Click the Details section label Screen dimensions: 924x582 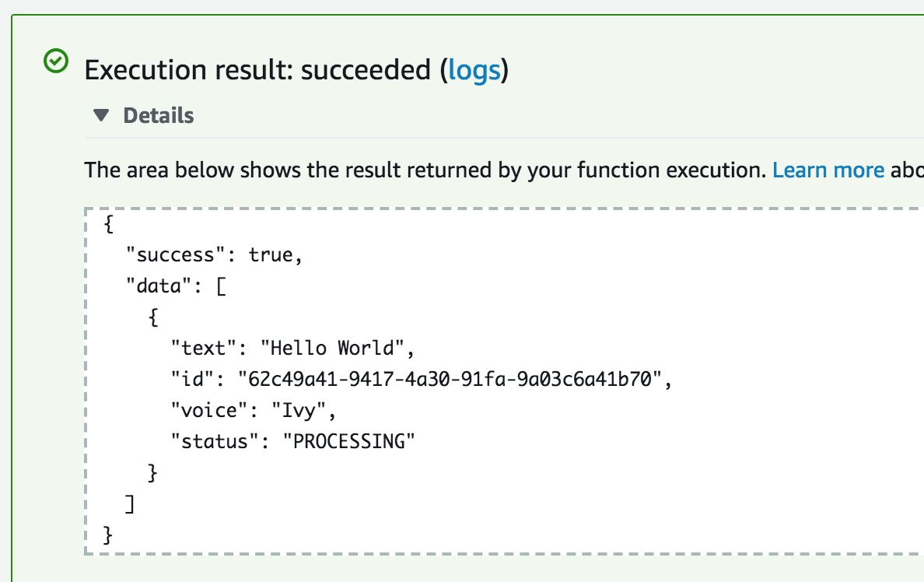pyautogui.click(x=159, y=116)
